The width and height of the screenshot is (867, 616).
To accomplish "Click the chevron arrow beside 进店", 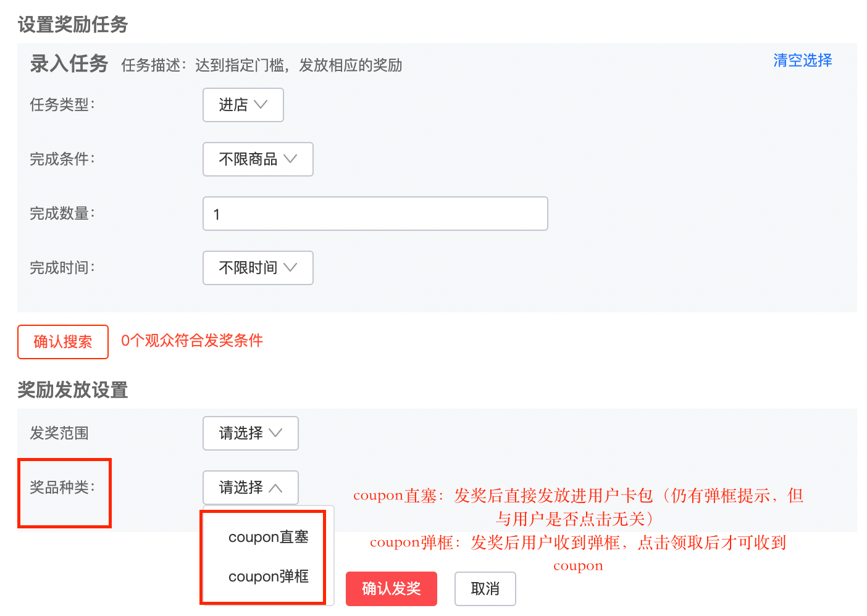I will click(x=261, y=105).
